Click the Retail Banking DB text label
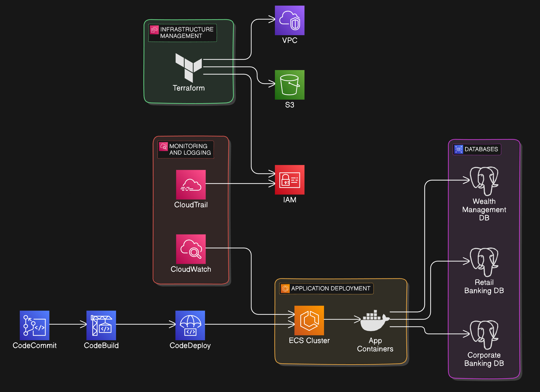Viewport: 540px width, 392px height. (484, 286)
